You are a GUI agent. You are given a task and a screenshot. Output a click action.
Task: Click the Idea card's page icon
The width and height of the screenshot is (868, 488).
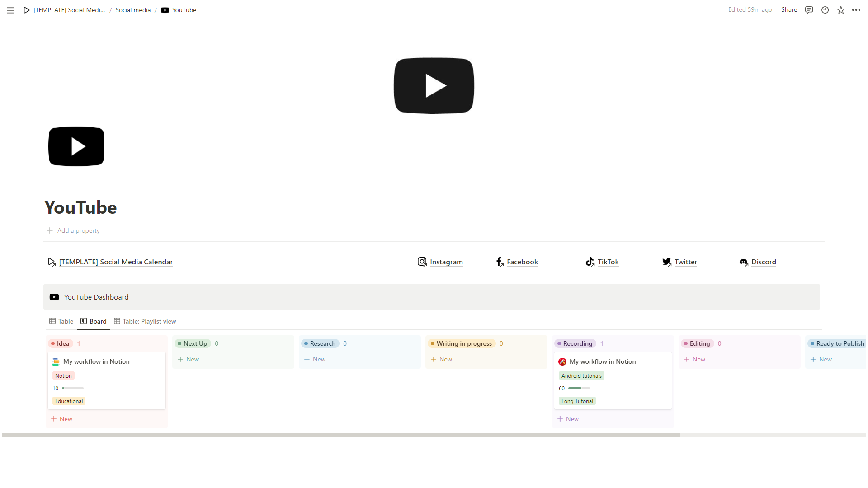pyautogui.click(x=56, y=361)
